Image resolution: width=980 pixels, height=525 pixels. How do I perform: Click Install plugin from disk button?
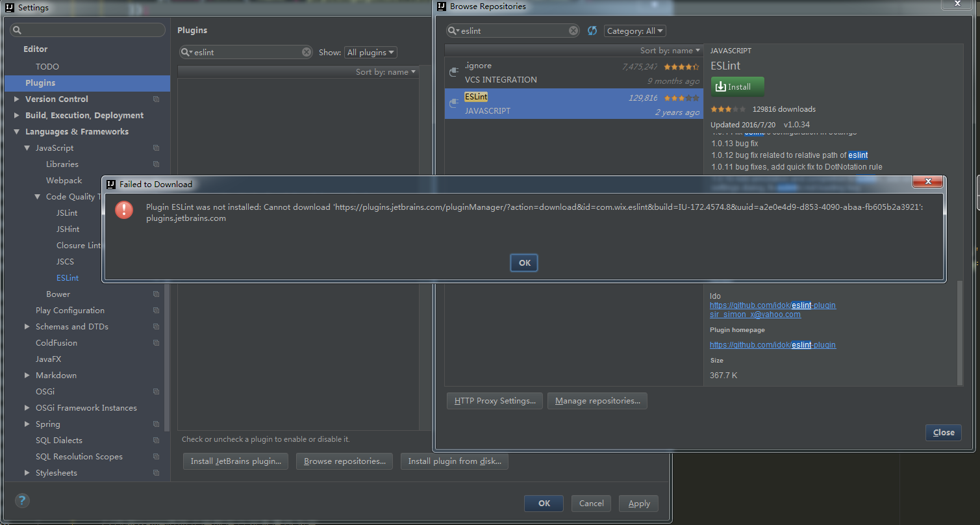[x=455, y=461]
